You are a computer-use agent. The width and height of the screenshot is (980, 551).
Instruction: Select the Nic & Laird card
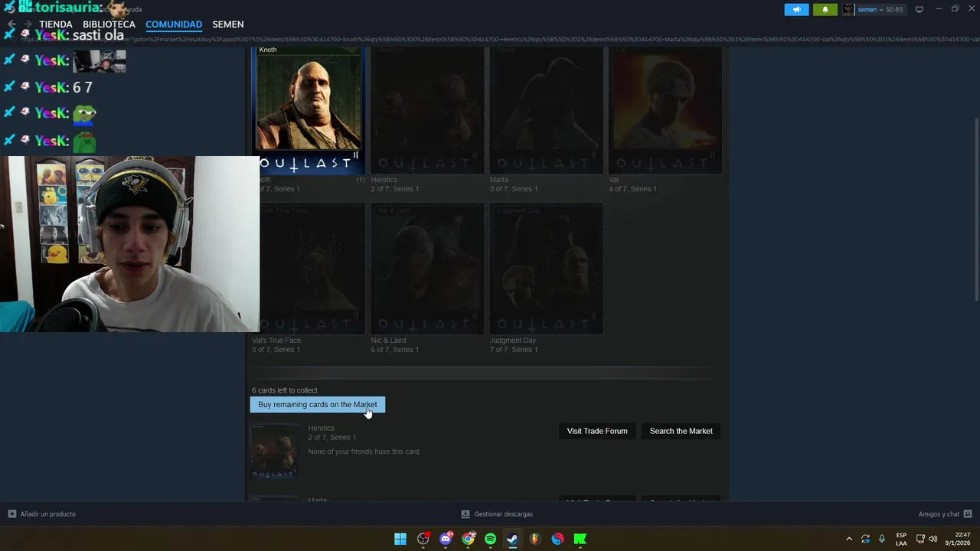pyautogui.click(x=427, y=269)
